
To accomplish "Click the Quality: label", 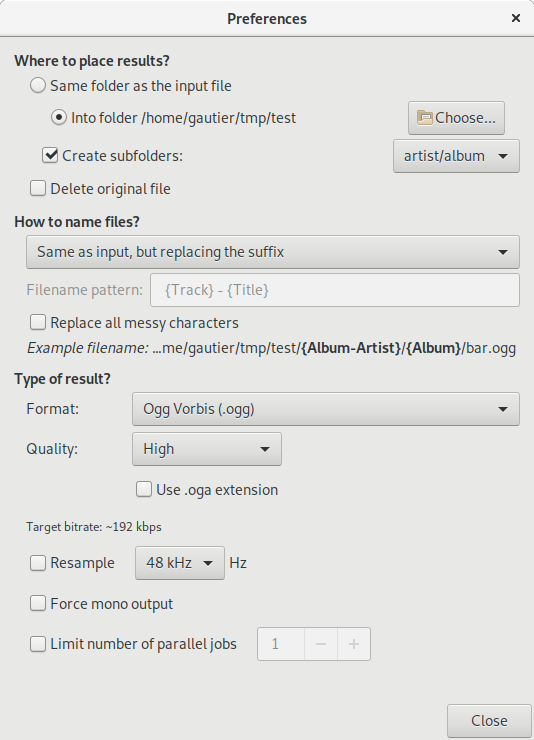I will tap(52, 448).
